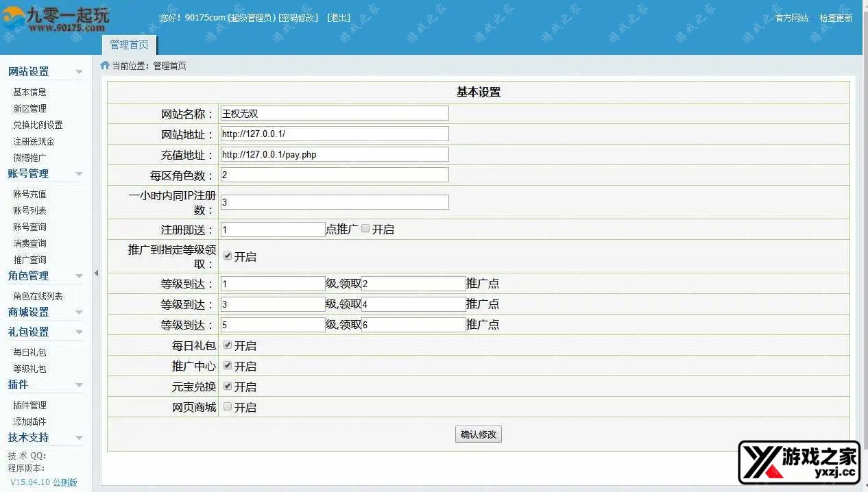This screenshot has width=868, height=492.
Task: Click the 注册即送 points input field
Action: (273, 229)
